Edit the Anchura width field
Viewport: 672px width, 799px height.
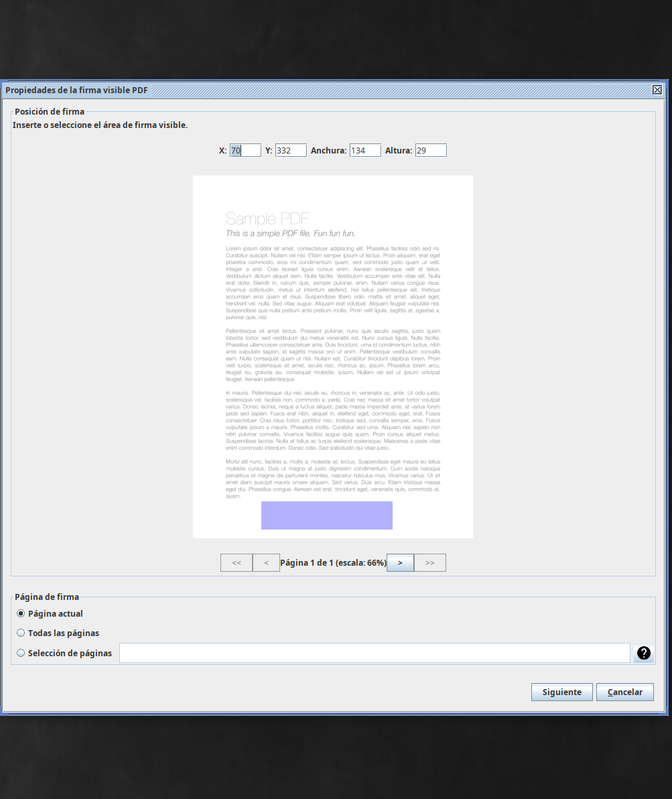pyautogui.click(x=365, y=151)
